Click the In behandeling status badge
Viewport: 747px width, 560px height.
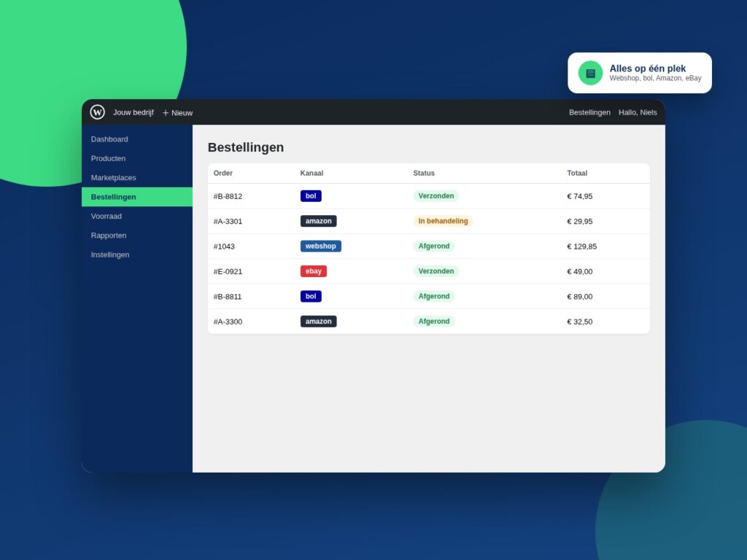(443, 221)
